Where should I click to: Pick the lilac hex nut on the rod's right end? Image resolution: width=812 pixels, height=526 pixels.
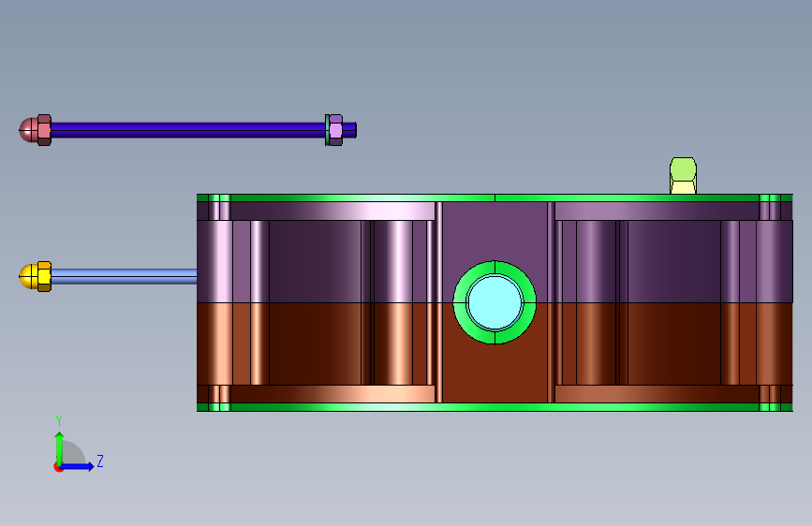(x=335, y=130)
